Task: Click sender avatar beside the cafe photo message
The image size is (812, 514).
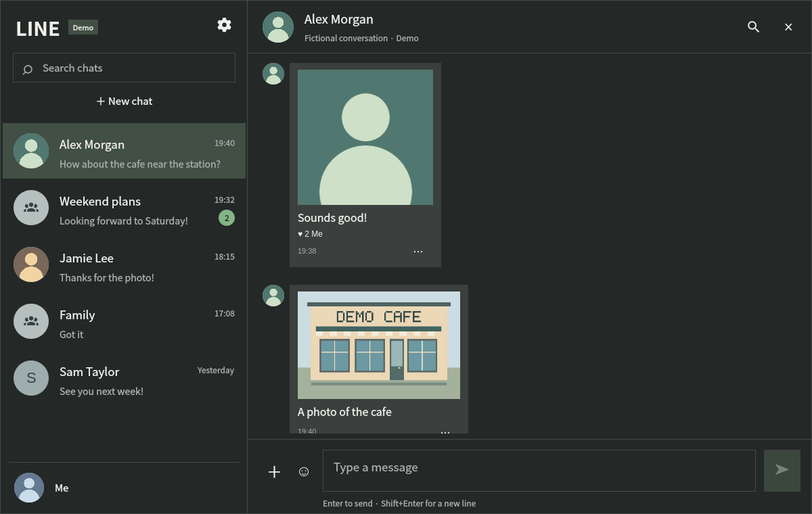Action: [273, 296]
